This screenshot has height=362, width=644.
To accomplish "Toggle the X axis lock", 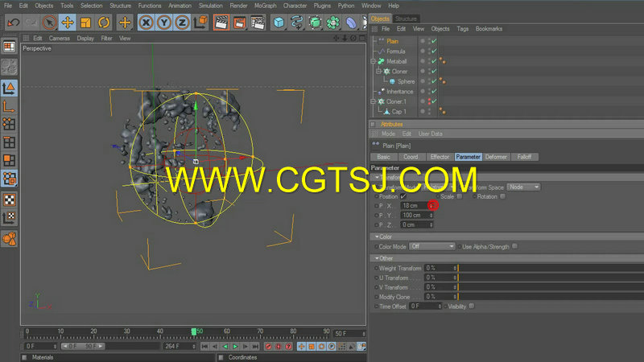I will [x=146, y=23].
